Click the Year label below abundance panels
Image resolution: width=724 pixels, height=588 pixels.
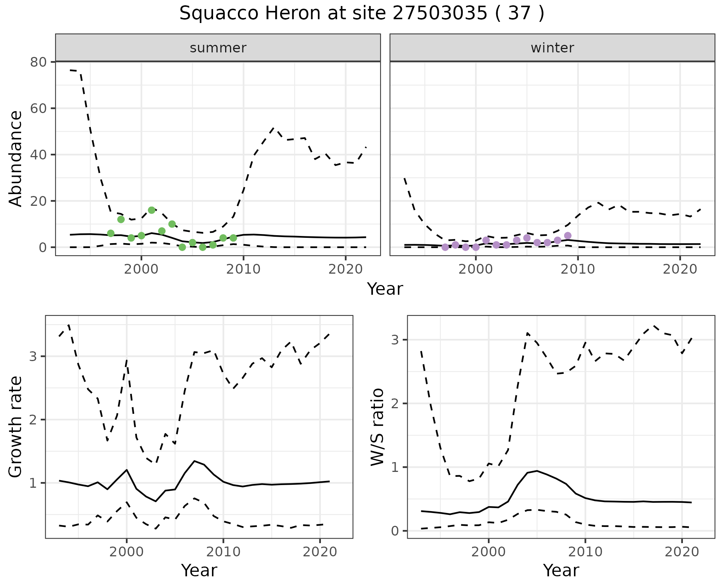pos(385,289)
